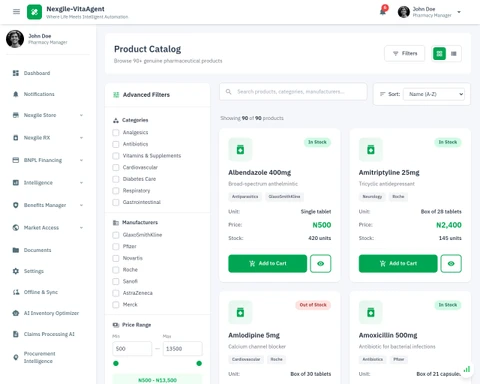
Task: Add Albendazole 400mg to cart
Action: pyautogui.click(x=267, y=263)
